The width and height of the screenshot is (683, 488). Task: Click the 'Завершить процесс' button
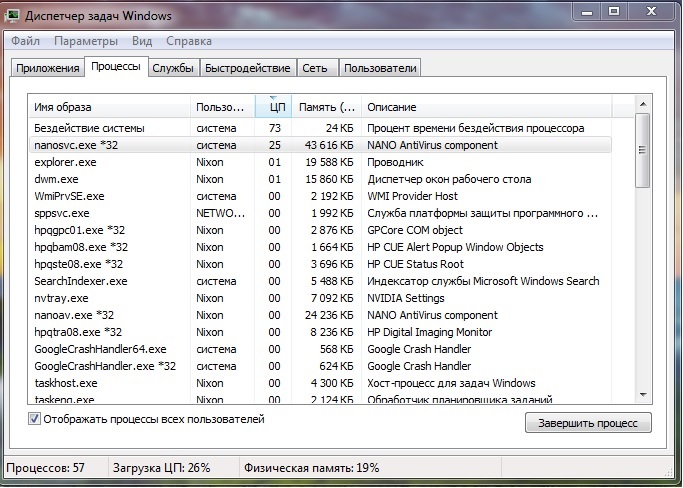588,423
